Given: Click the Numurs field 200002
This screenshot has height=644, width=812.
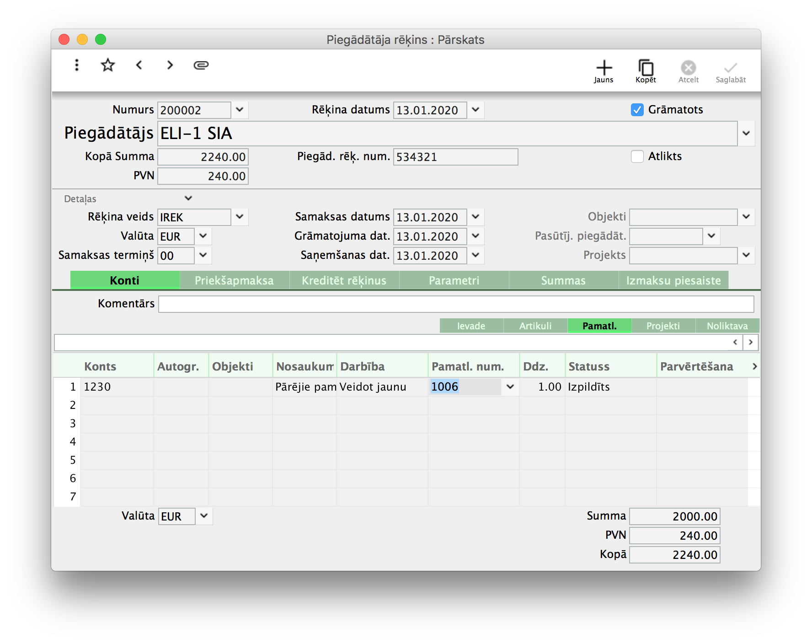Looking at the screenshot, I should point(194,110).
